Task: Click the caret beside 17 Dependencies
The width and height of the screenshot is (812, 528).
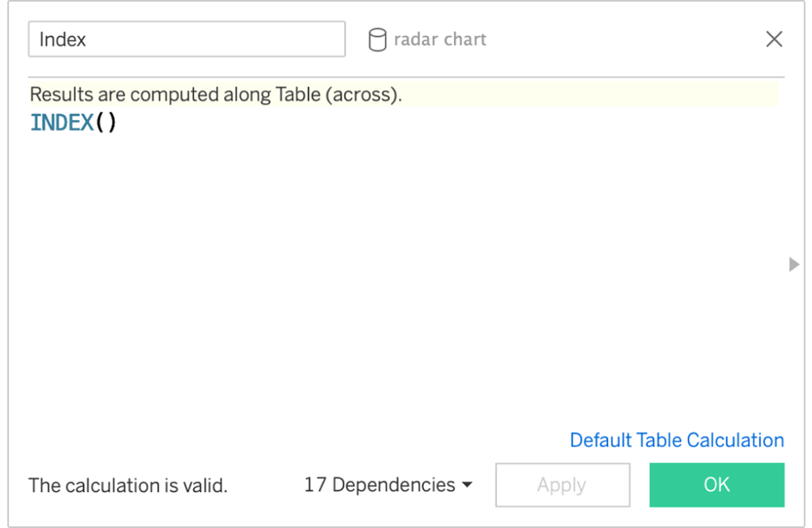Action: point(467,485)
